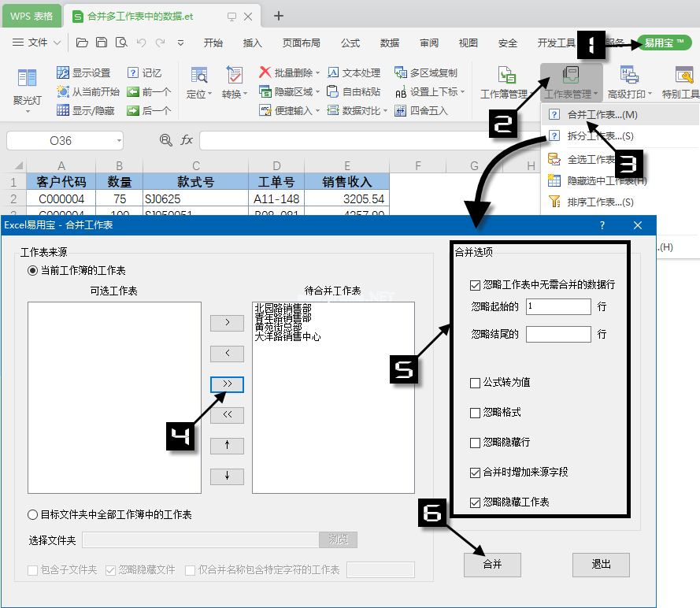The width and height of the screenshot is (700, 608).
Task: Enable the 公式转为值 checkbox
Action: click(475, 383)
